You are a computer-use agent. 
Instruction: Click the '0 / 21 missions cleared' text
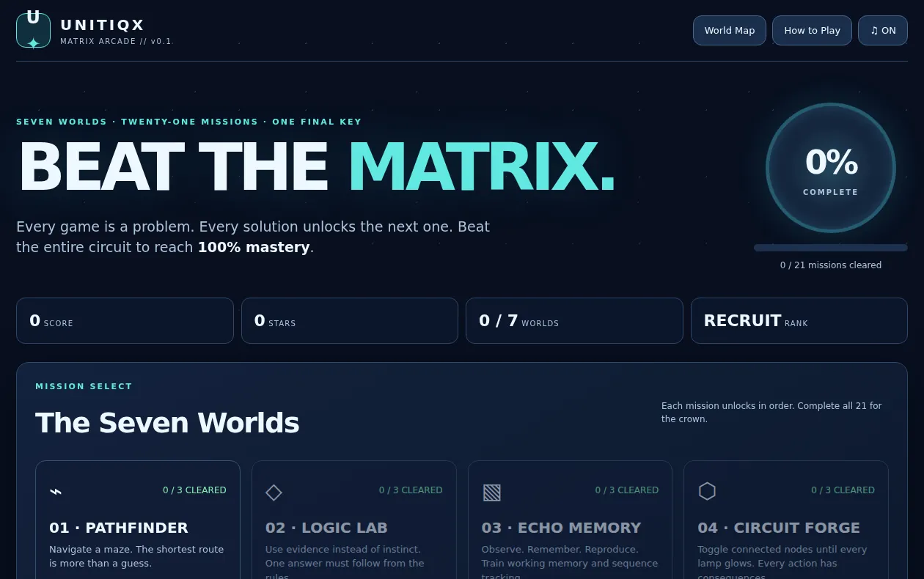(x=831, y=265)
